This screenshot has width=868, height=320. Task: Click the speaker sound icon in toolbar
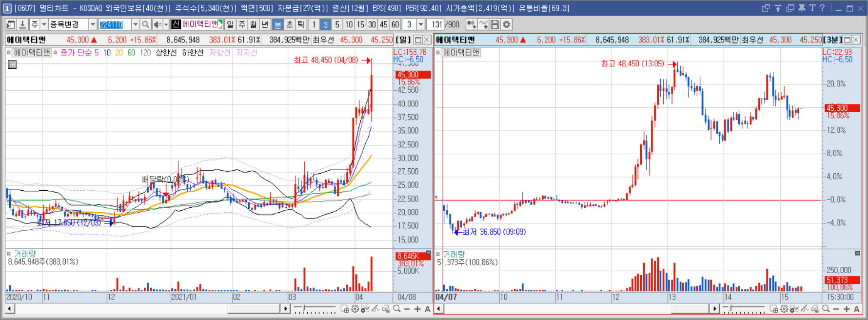click(157, 24)
